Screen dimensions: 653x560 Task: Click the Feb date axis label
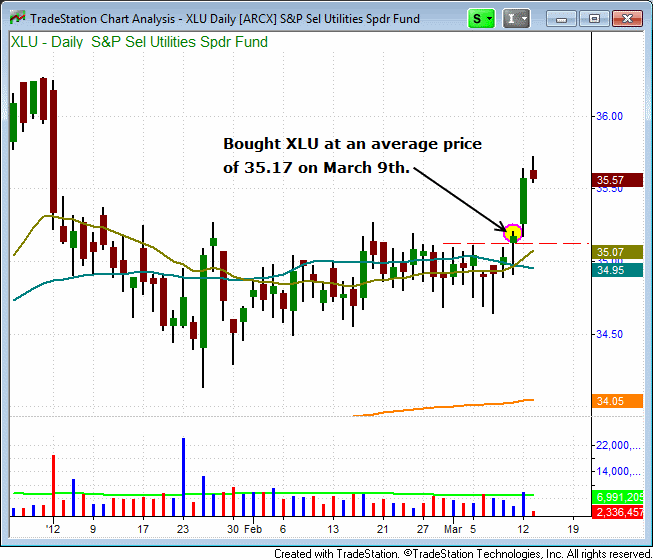(253, 529)
